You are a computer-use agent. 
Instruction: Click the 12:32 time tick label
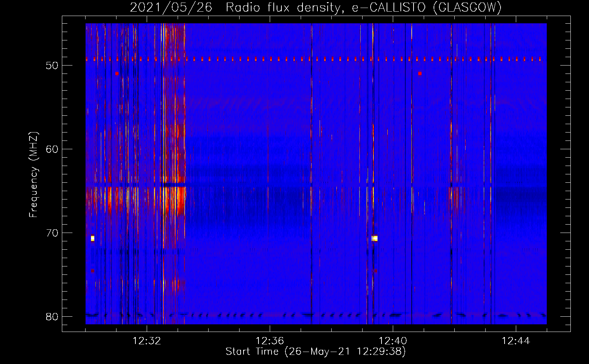coord(147,341)
